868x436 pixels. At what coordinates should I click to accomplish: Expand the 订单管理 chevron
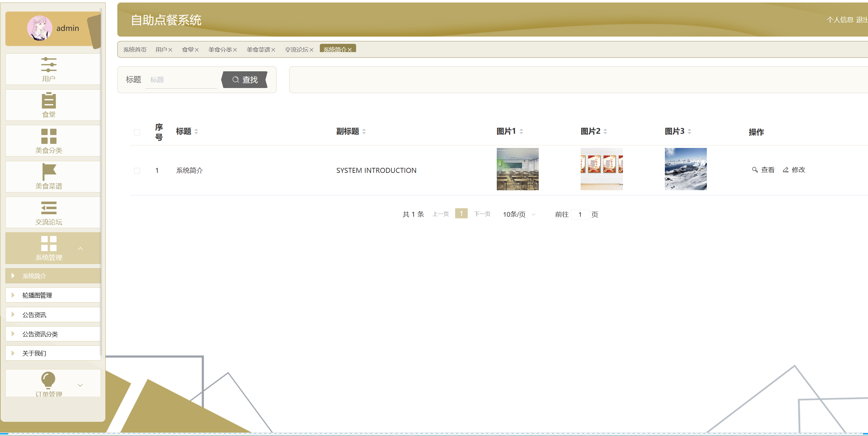point(80,385)
